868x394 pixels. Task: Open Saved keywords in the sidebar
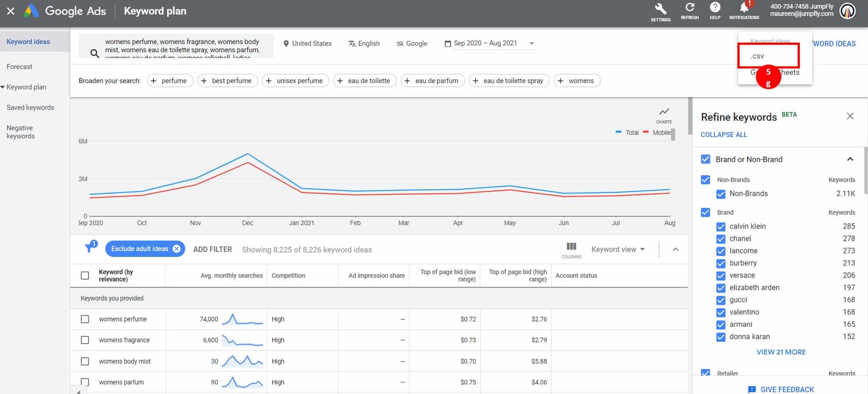[30, 108]
